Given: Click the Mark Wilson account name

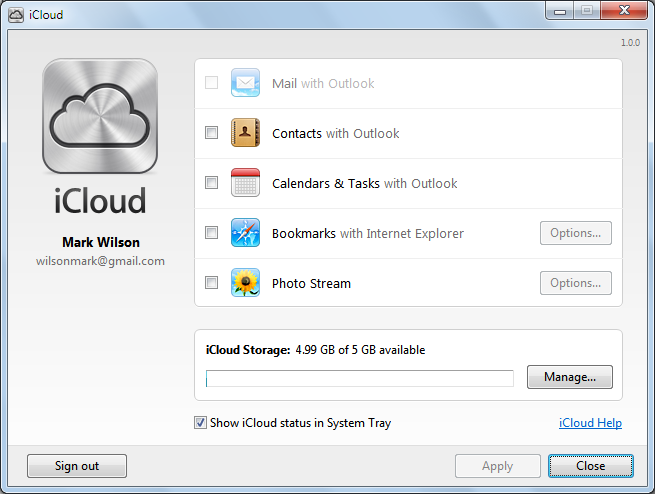Looking at the screenshot, I should click(101, 242).
